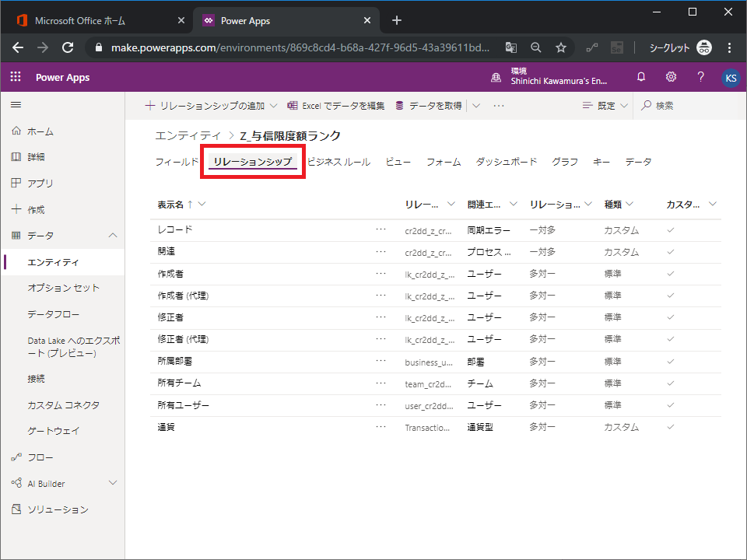The width and height of the screenshot is (747, 560).
Task: Click the 所有ユーザー relationship row name
Action: [184, 405]
